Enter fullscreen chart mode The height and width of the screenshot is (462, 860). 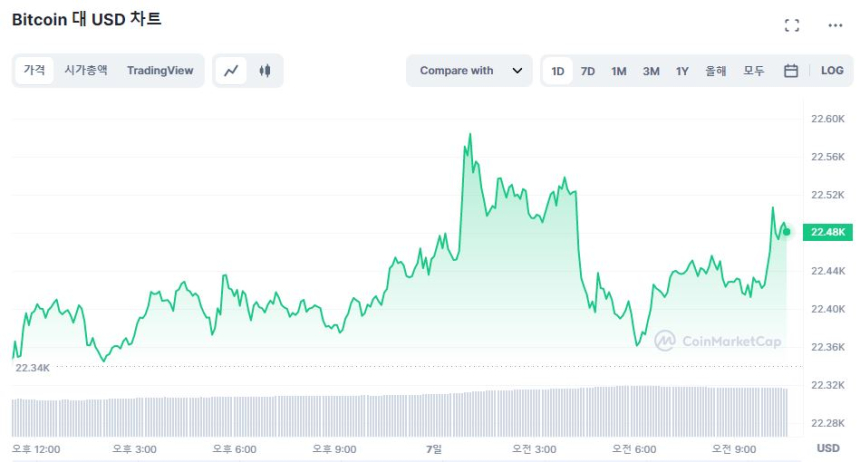point(792,25)
